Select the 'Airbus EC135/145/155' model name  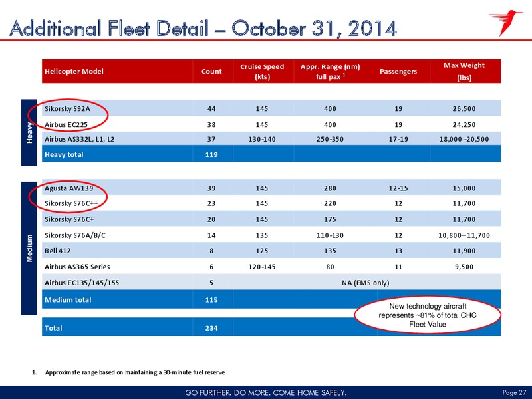82,283
